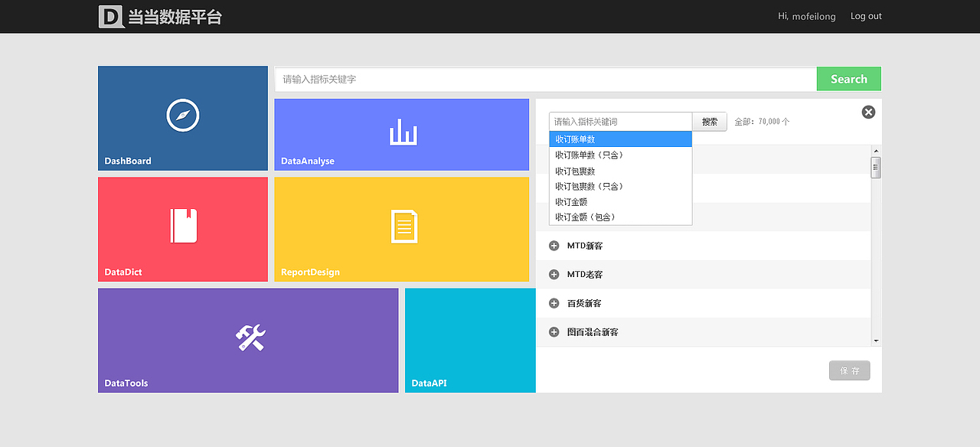
Task: Click the list scrollbar down arrow
Action: [x=876, y=341]
